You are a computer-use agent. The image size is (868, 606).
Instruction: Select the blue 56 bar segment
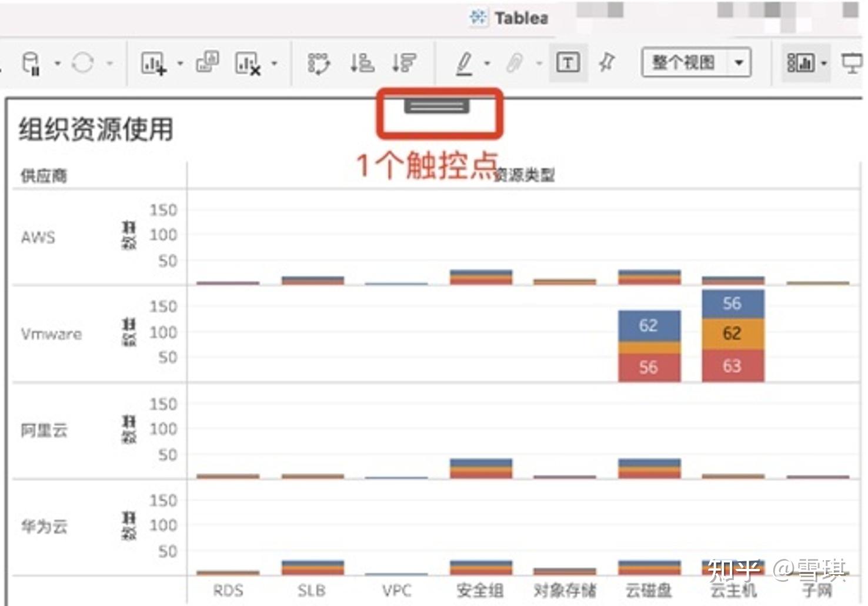[732, 304]
